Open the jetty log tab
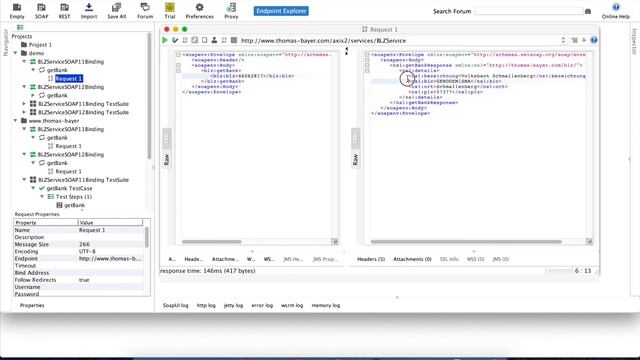 click(233, 305)
